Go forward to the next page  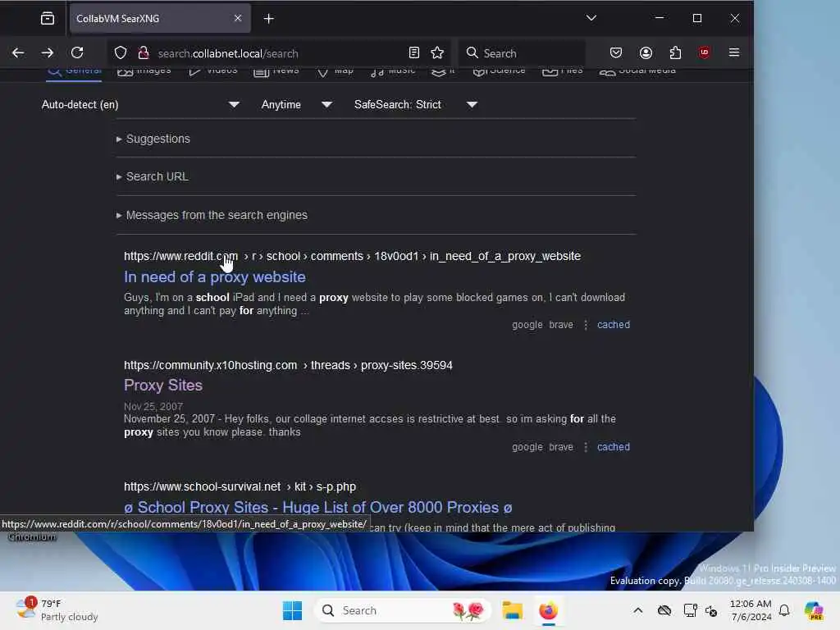[48, 52]
